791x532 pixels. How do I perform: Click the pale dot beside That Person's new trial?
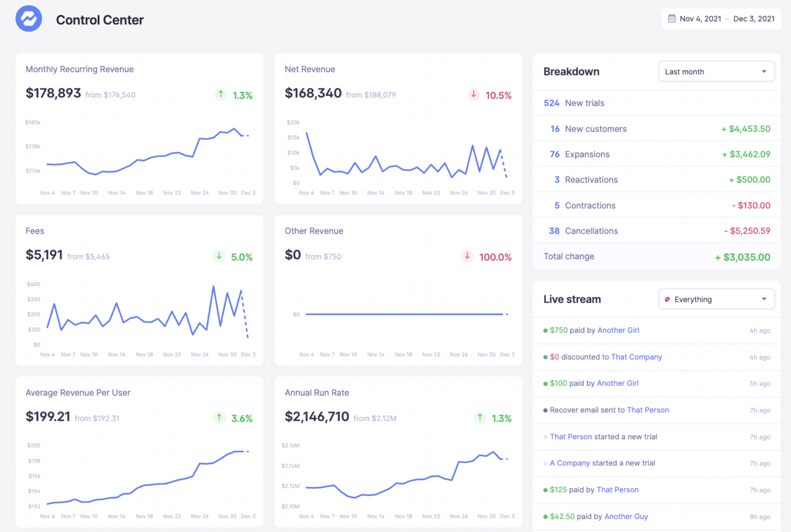pos(546,437)
